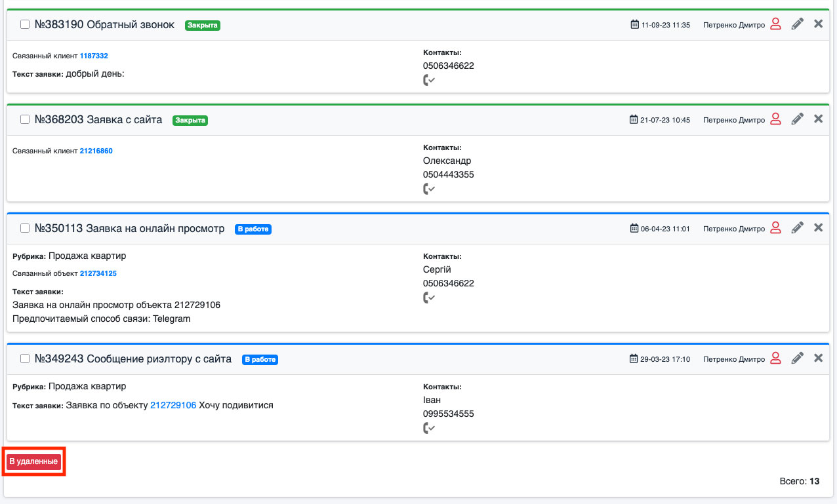Delete request №368203 with the X icon
837x504 pixels.
coord(818,119)
